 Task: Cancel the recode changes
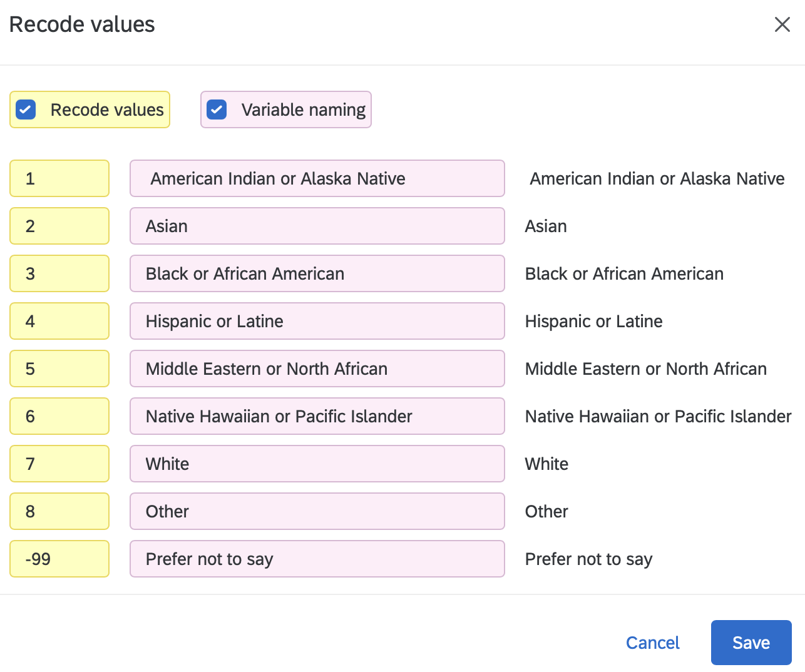(x=653, y=643)
